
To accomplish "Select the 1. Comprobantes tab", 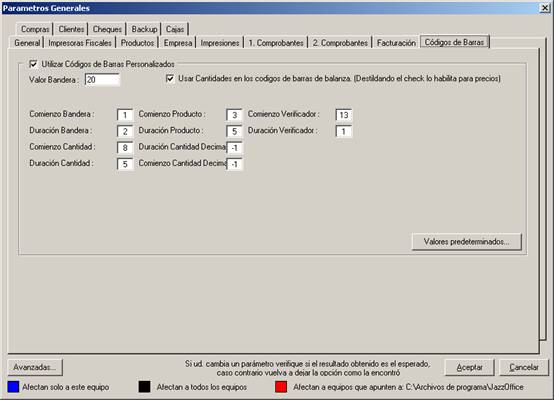I will (276, 43).
